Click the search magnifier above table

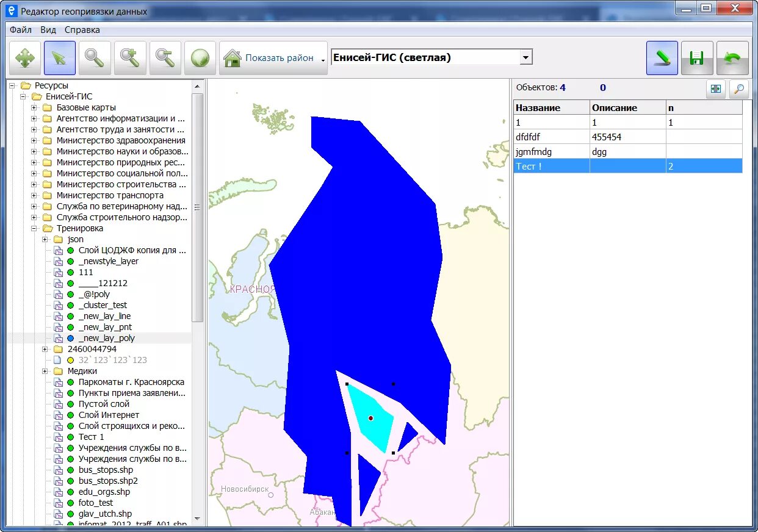[x=739, y=89]
